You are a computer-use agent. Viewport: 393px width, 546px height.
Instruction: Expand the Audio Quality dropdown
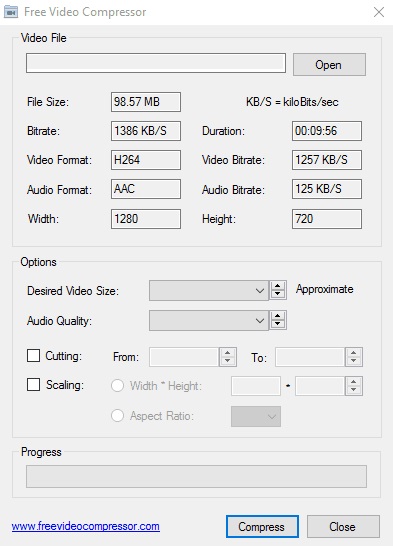209,321
